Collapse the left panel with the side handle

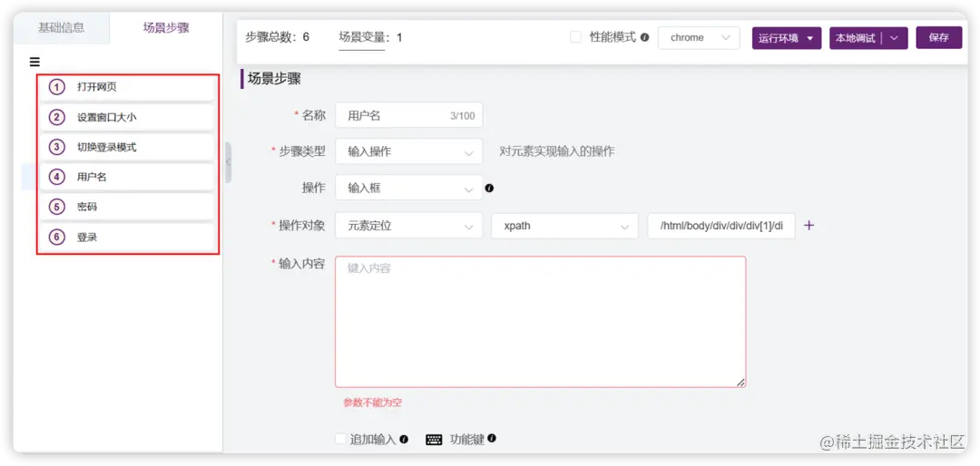pyautogui.click(x=228, y=162)
